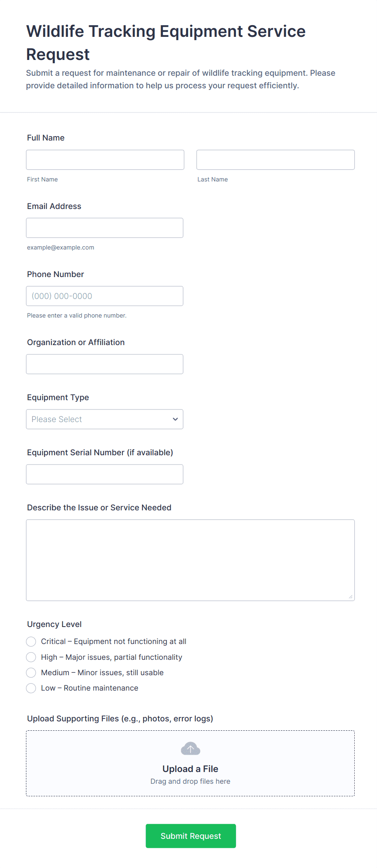Focus the Phone Number field
377x868 pixels.
click(104, 296)
